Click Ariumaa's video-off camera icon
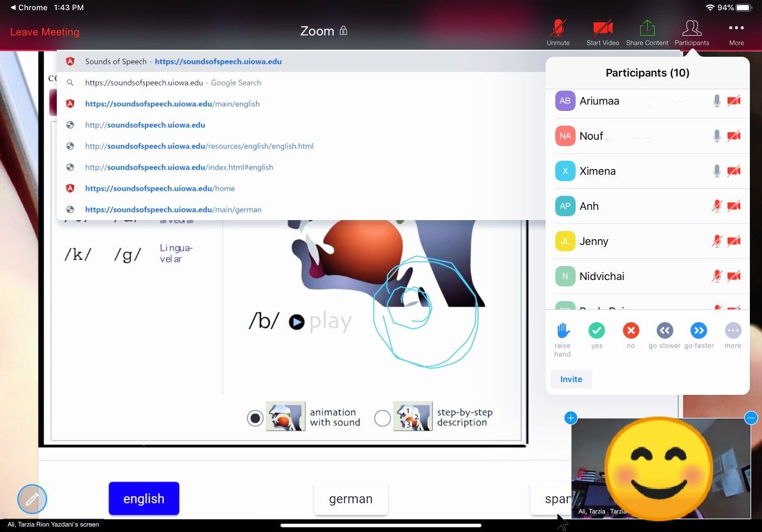 [x=734, y=101]
